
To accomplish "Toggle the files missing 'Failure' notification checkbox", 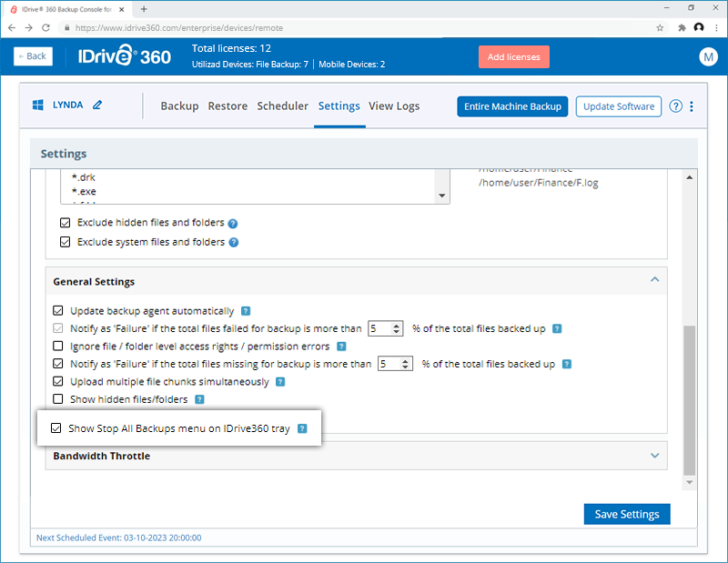I will coord(57,364).
